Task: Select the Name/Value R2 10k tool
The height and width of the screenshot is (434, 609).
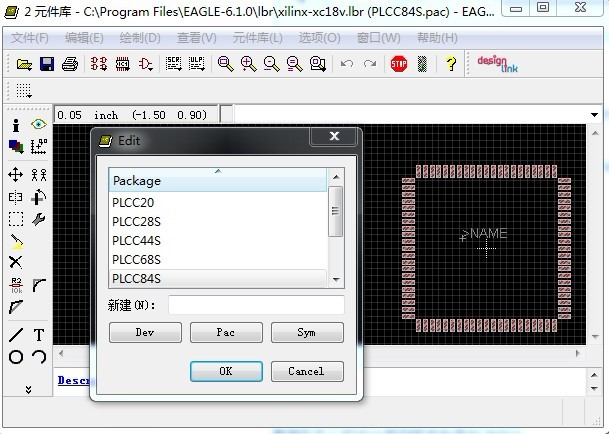Action: (16, 286)
